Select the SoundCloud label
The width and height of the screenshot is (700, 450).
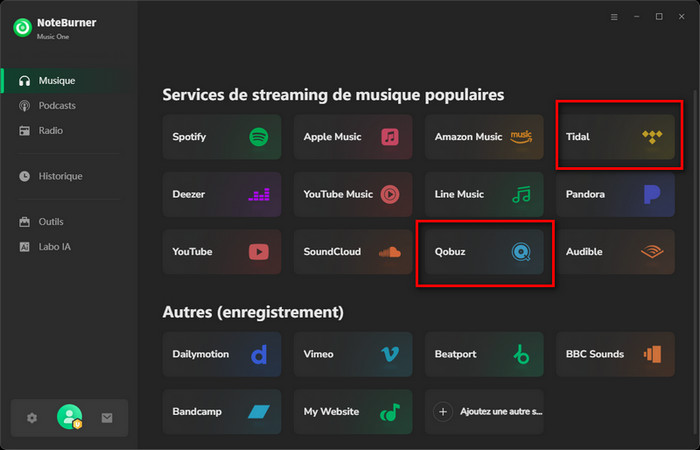point(332,252)
